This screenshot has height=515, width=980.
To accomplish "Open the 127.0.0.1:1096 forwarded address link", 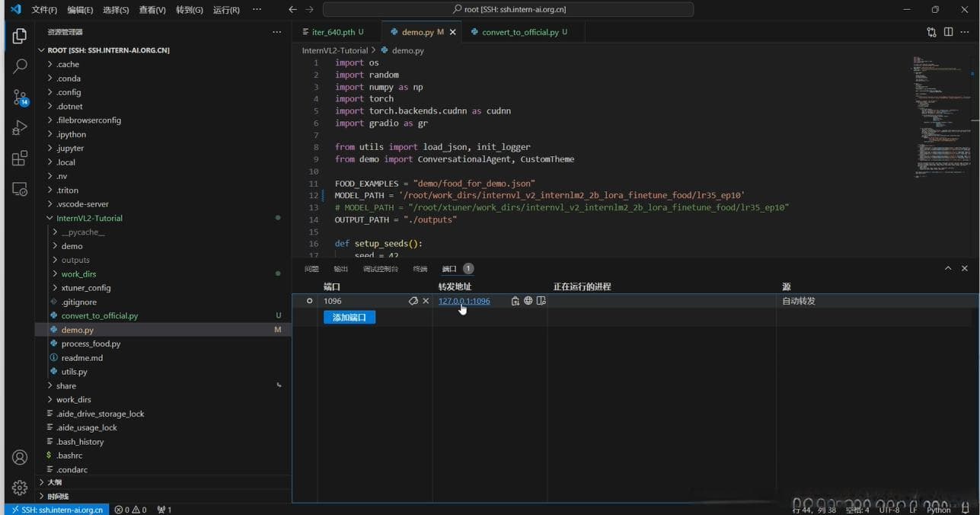I will (464, 301).
